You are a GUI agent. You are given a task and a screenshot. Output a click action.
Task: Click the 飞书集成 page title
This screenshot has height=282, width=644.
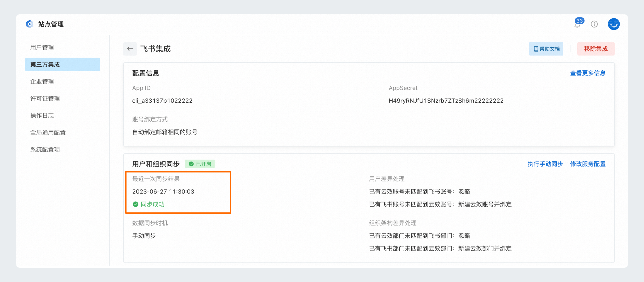click(x=155, y=49)
